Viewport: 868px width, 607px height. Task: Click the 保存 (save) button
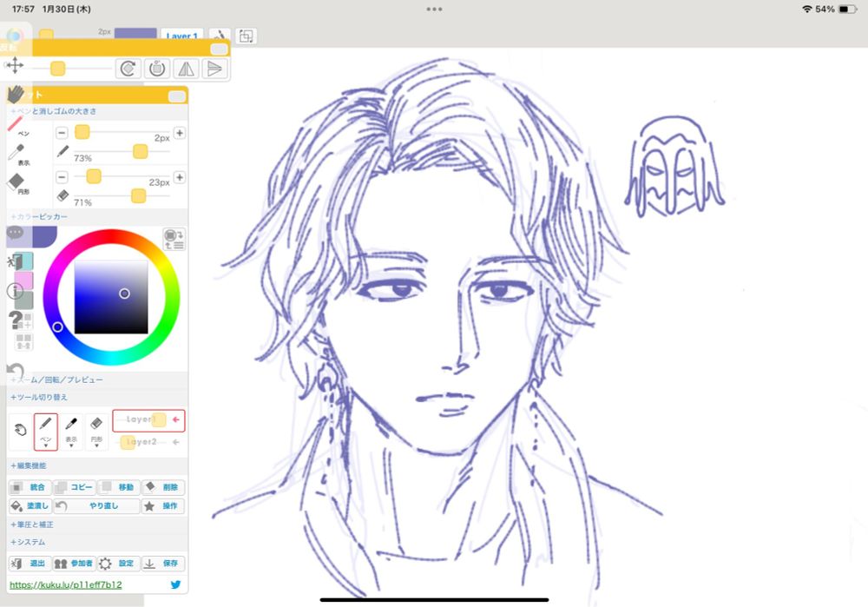163,564
